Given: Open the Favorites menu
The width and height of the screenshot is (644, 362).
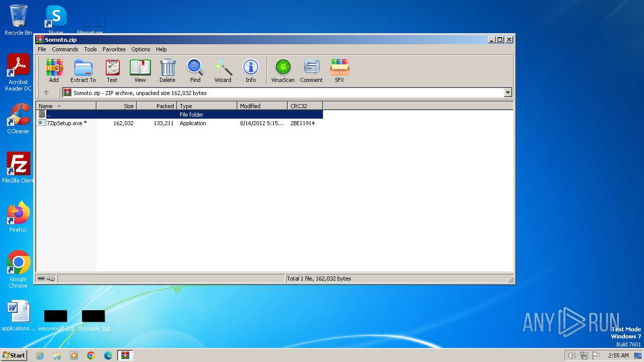Looking at the screenshot, I should (114, 49).
